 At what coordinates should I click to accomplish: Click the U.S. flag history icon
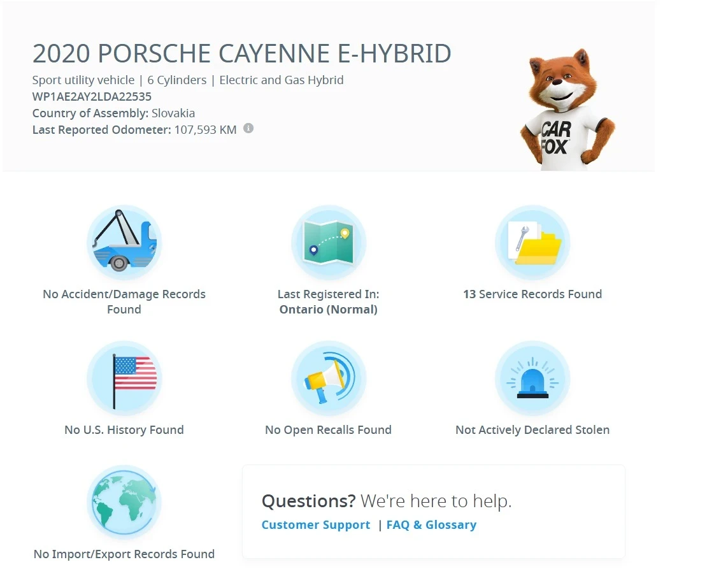(124, 378)
